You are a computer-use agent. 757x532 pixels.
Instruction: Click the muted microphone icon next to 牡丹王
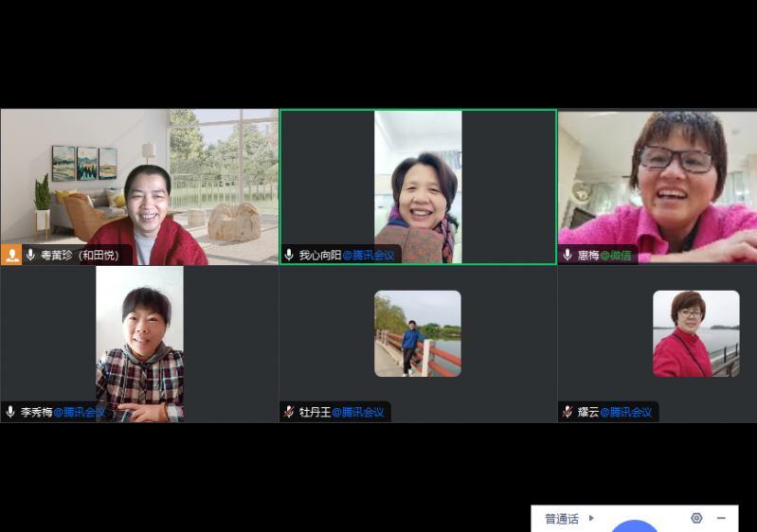289,412
